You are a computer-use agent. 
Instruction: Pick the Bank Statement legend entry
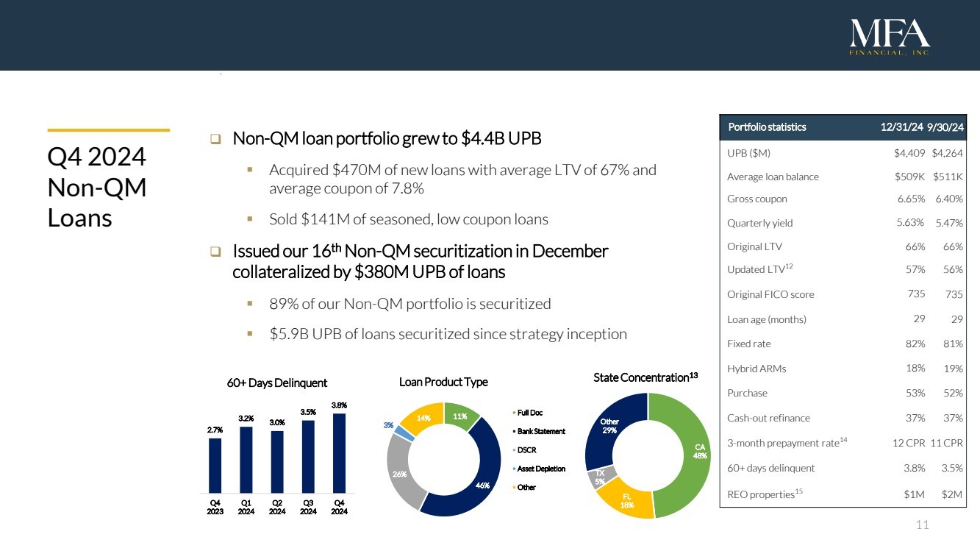(x=541, y=431)
